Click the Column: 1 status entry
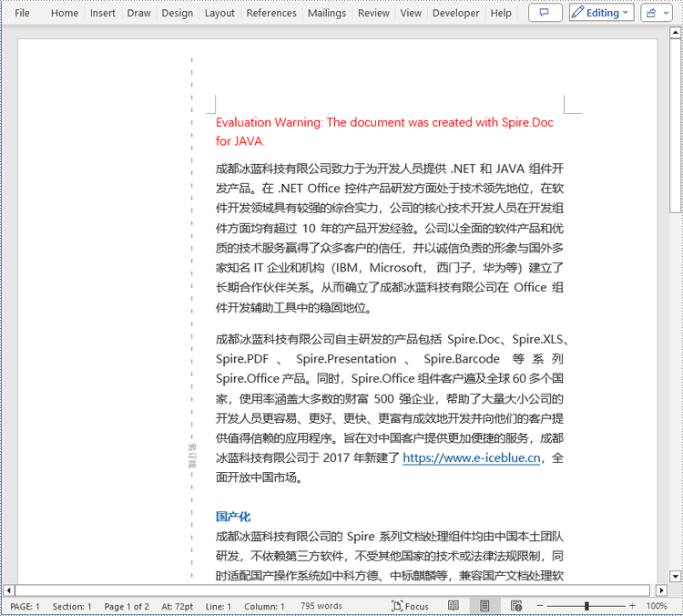 click(x=264, y=606)
